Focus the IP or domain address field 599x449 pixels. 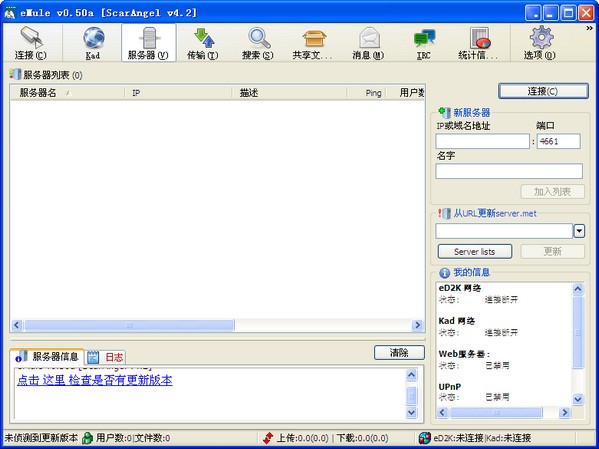coord(482,141)
